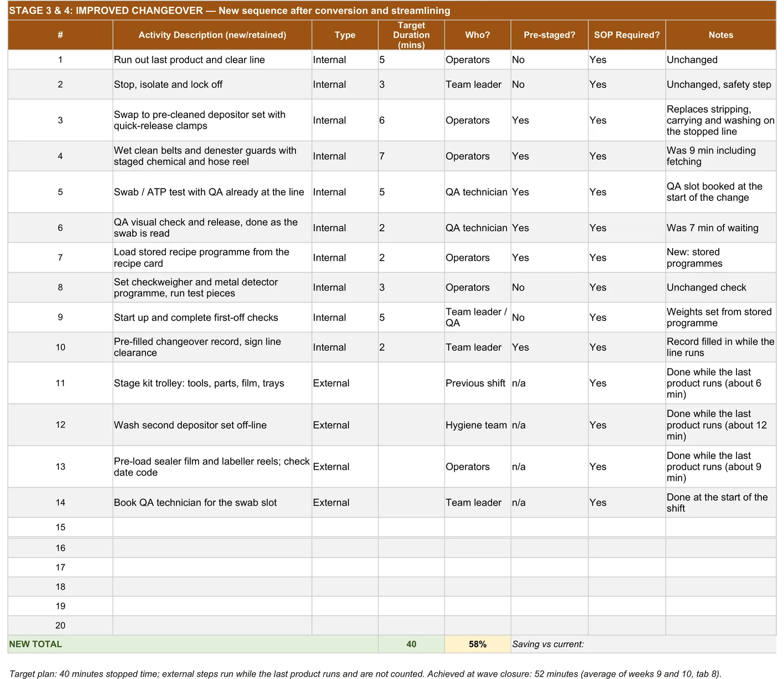Image resolution: width=784 pixels, height=679 pixels.
Task: Select 'Done at the start of the shift' note
Action: tap(721, 502)
